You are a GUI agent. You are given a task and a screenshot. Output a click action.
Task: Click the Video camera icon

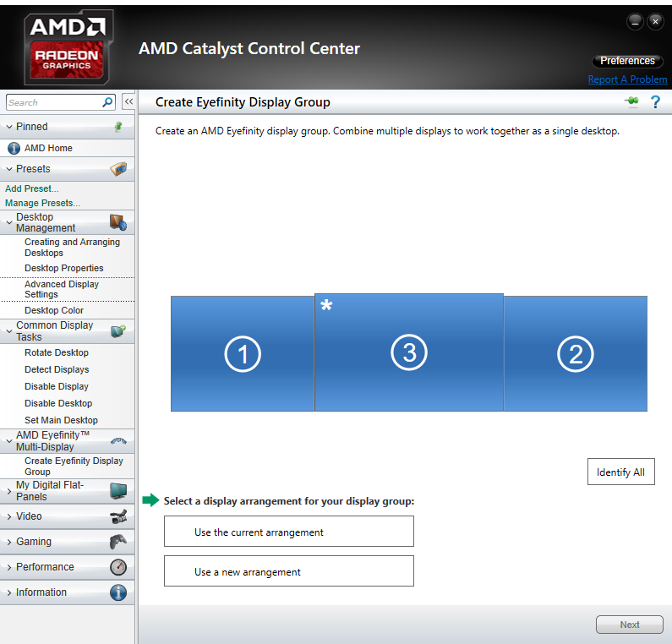pyautogui.click(x=118, y=516)
